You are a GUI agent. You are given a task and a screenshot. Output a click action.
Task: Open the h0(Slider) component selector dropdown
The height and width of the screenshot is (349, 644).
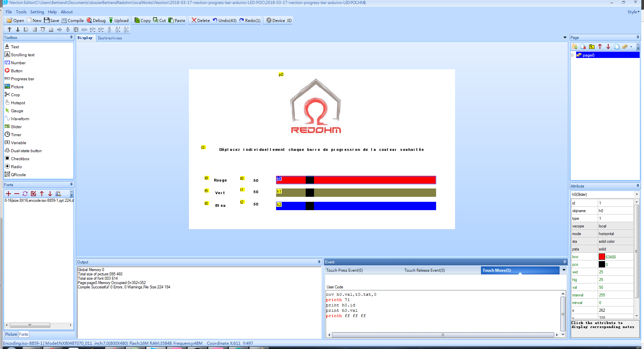pyautogui.click(x=637, y=194)
